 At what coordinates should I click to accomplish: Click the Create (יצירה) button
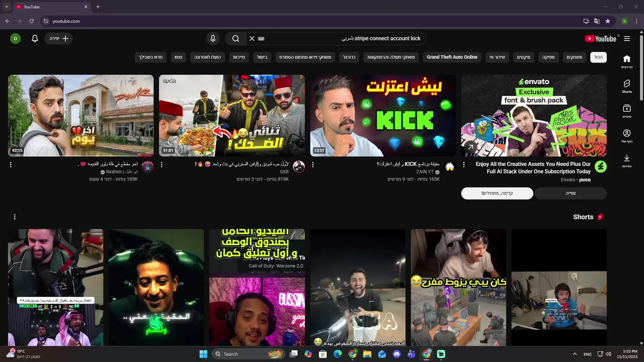click(x=59, y=39)
